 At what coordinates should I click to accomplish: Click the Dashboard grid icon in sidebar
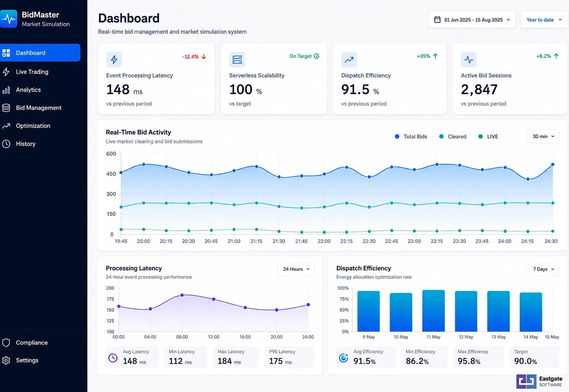[x=6, y=53]
